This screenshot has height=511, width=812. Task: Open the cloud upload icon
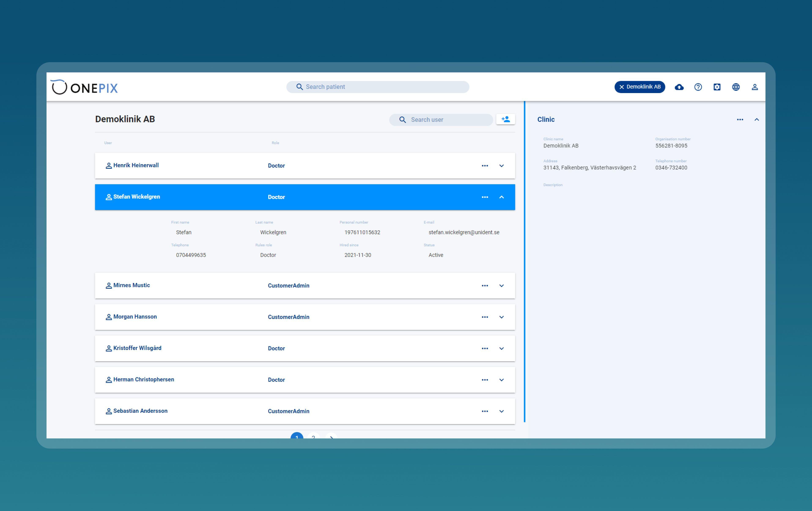[679, 87]
